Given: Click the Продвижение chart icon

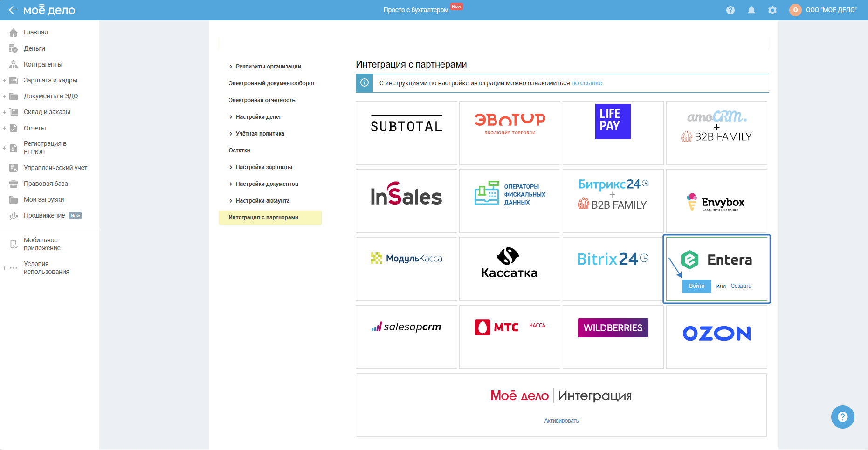Looking at the screenshot, I should (14, 216).
